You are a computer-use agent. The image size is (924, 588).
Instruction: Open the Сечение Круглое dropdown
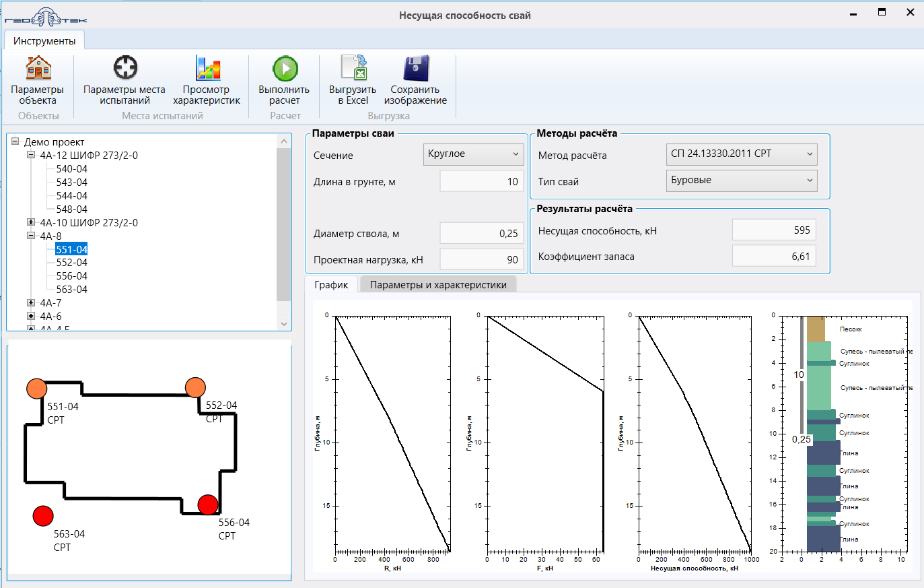474,154
